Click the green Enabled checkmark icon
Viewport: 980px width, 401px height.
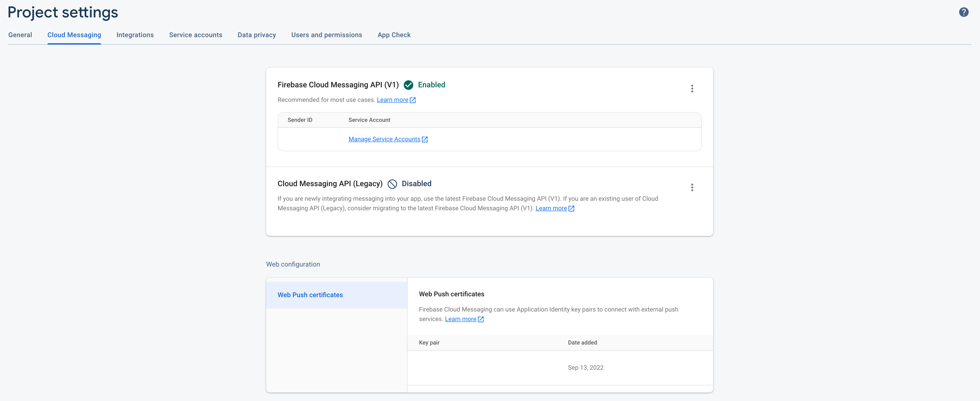pos(408,85)
